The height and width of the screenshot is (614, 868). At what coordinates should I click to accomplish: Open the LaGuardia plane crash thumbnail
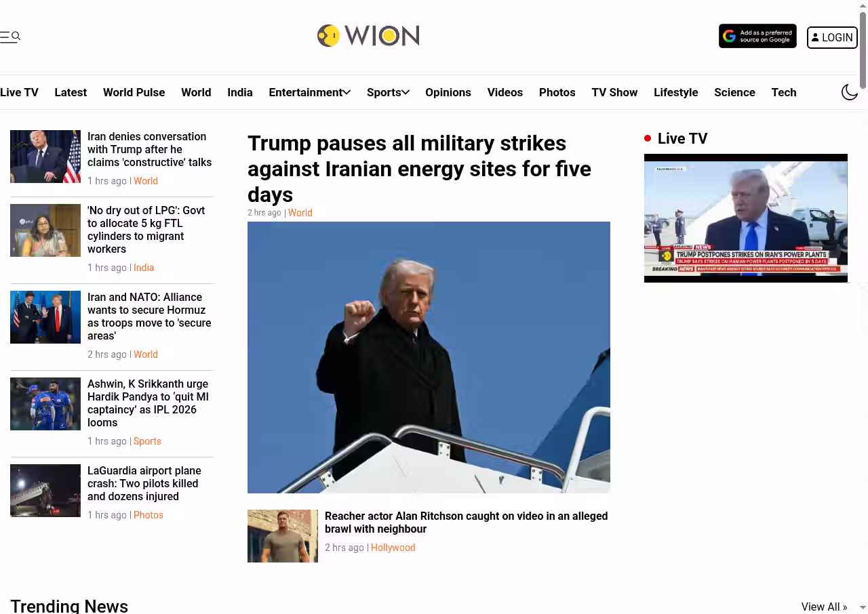pyautogui.click(x=45, y=491)
